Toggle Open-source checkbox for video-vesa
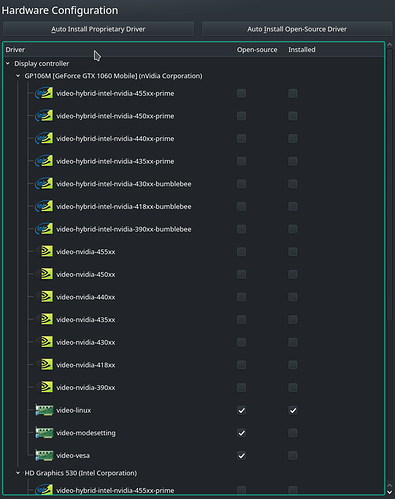This screenshot has height=499, width=395. 242,456
